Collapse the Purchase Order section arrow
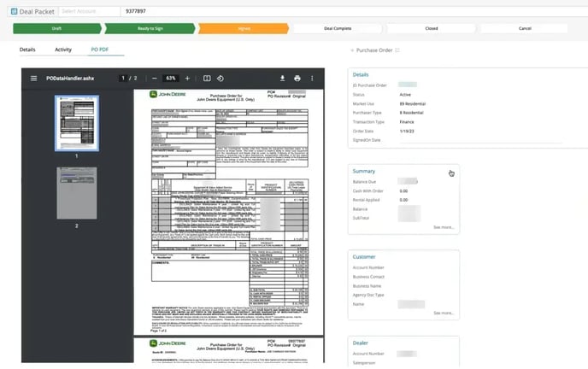Screen dimensions: 588x369 (x=352, y=50)
